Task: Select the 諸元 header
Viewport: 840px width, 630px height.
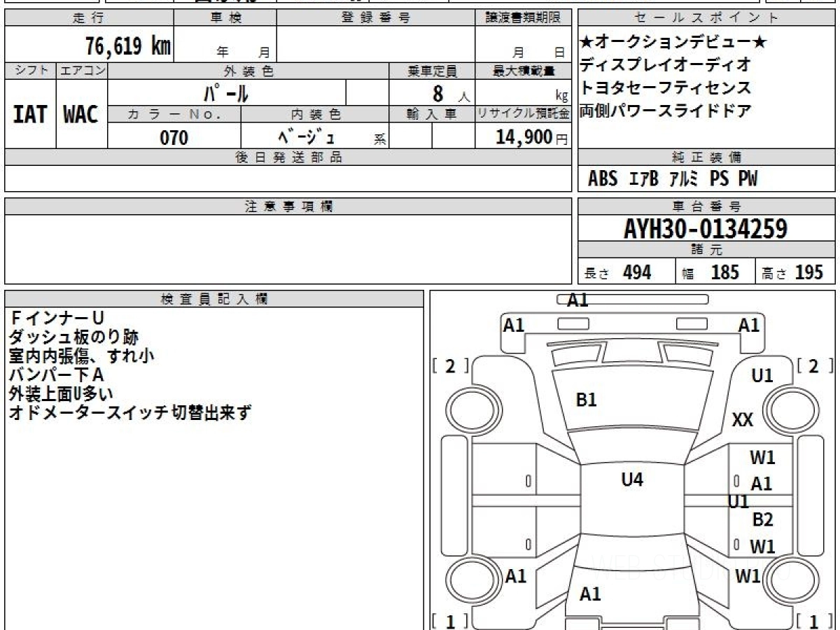Action: tap(707, 250)
